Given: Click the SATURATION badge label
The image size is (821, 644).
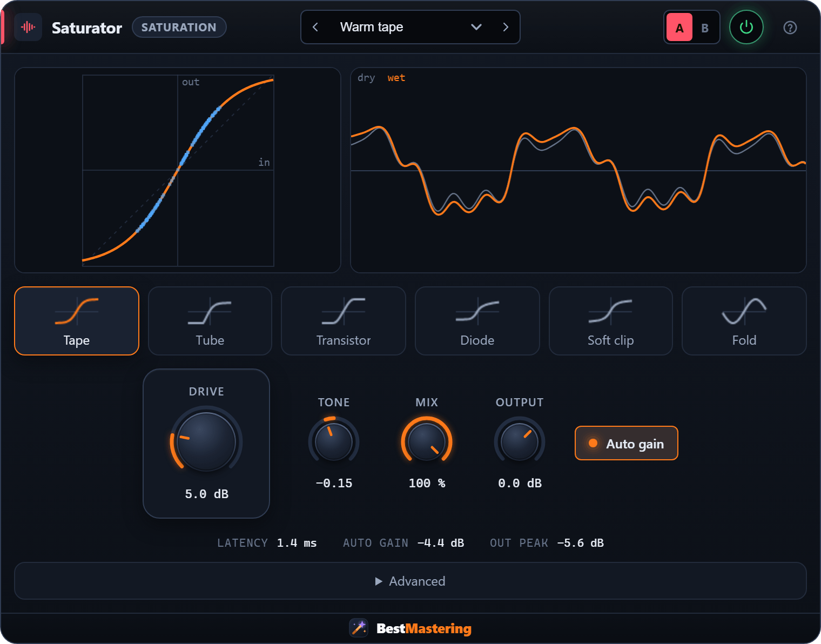Looking at the screenshot, I should coord(179,27).
